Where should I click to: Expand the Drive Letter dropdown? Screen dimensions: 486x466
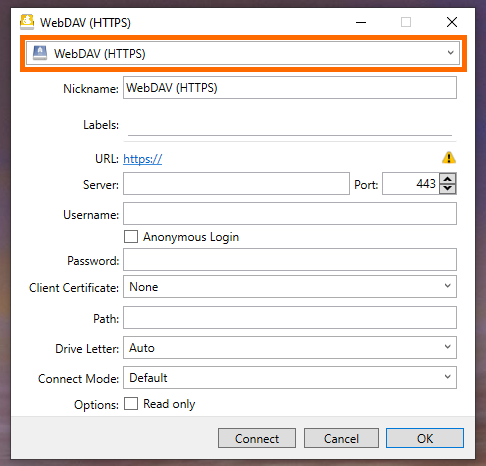(290, 347)
